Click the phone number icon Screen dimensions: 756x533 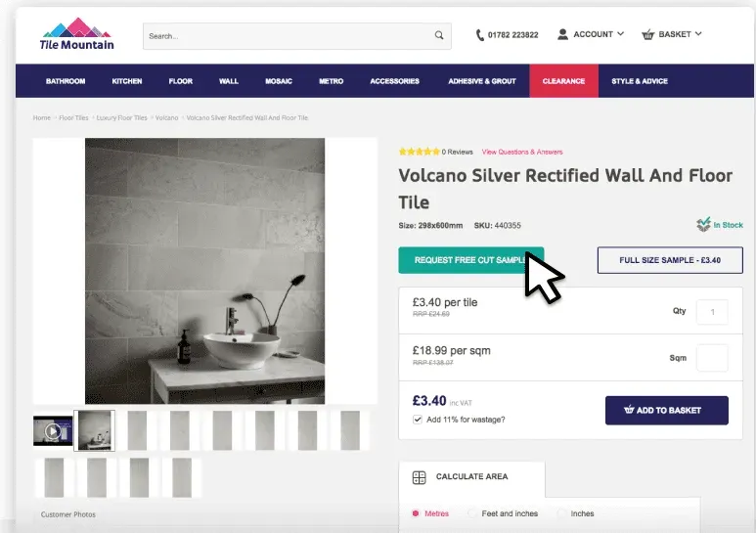click(x=480, y=35)
